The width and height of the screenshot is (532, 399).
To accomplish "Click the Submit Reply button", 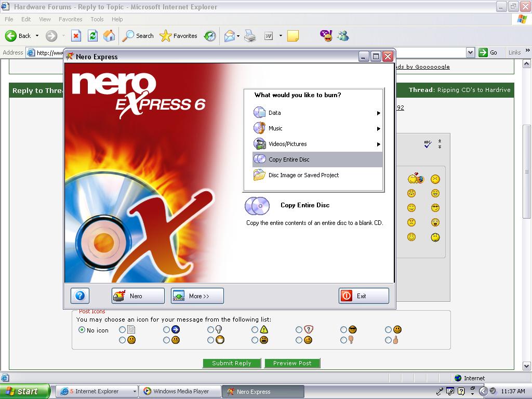I will pos(232,363).
